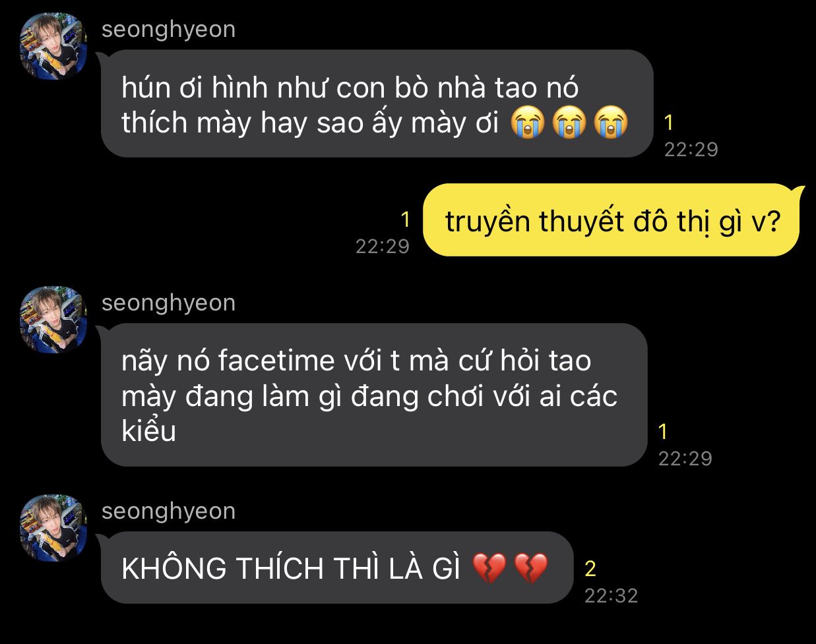This screenshot has height=644, width=816.
Task: Click the 22:29 timestamp beside the facetime message
Action: [685, 459]
